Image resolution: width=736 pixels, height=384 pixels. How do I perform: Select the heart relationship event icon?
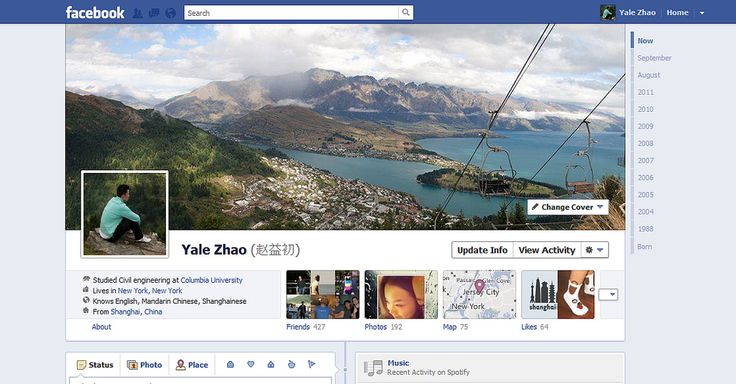click(251, 364)
